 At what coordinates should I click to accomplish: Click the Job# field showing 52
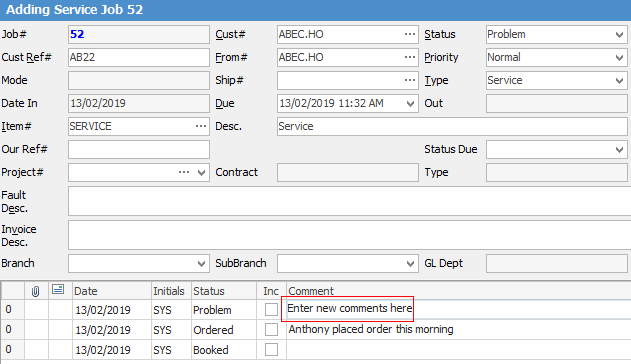pos(139,34)
